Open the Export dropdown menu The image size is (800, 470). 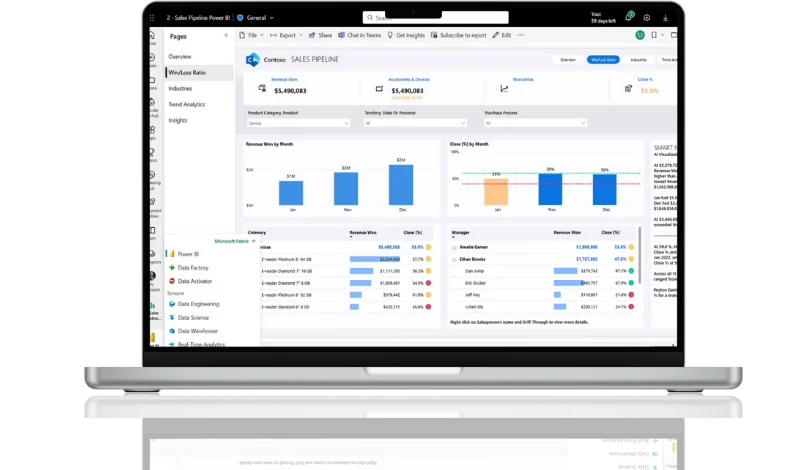(x=286, y=35)
